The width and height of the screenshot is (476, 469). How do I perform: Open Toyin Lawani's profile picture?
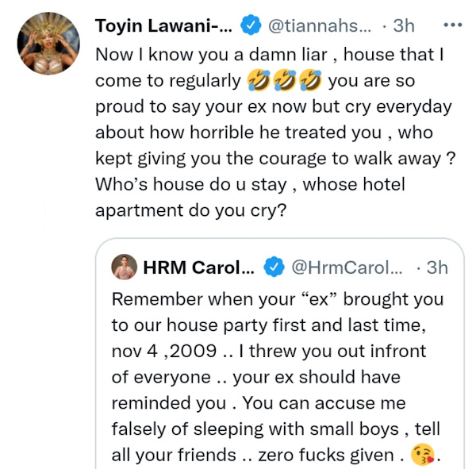coord(48,44)
